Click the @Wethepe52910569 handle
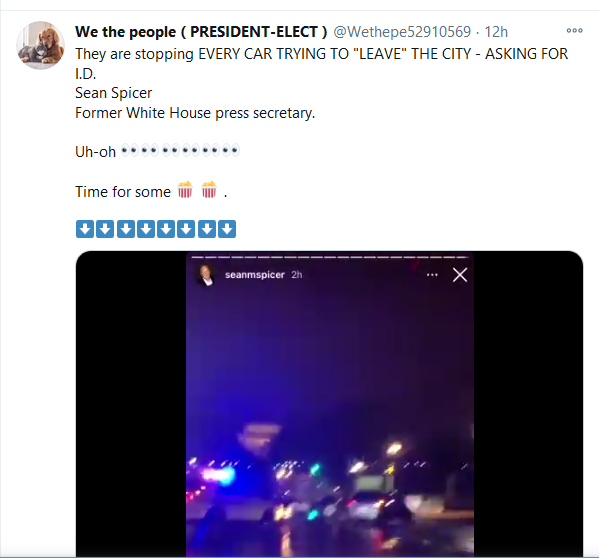The height and width of the screenshot is (558, 599). tap(402, 32)
